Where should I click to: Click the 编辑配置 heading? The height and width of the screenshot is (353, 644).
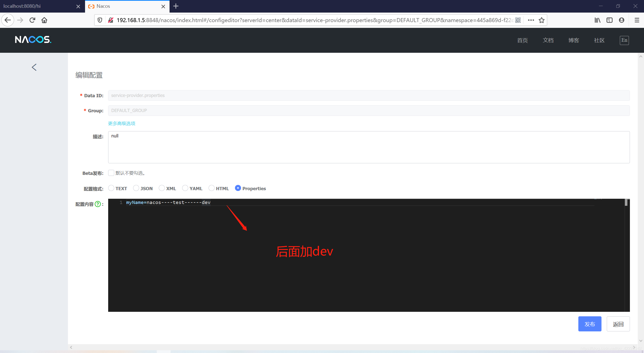89,75
